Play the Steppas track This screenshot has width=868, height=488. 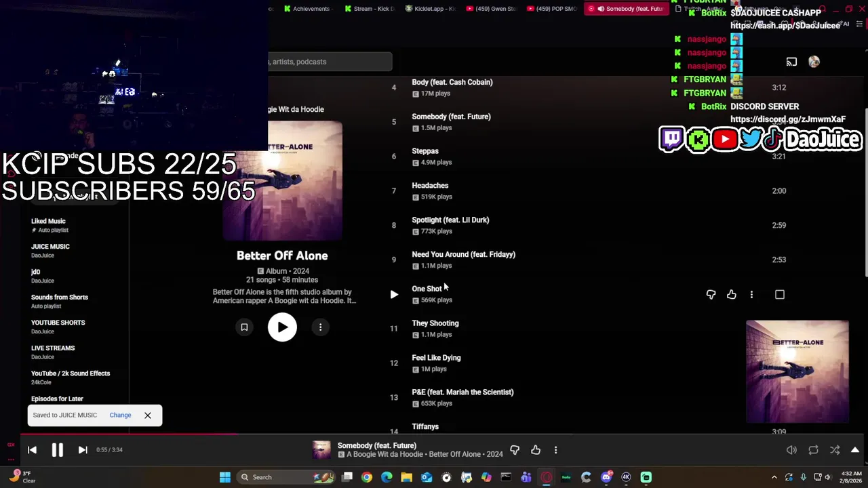[x=425, y=151]
